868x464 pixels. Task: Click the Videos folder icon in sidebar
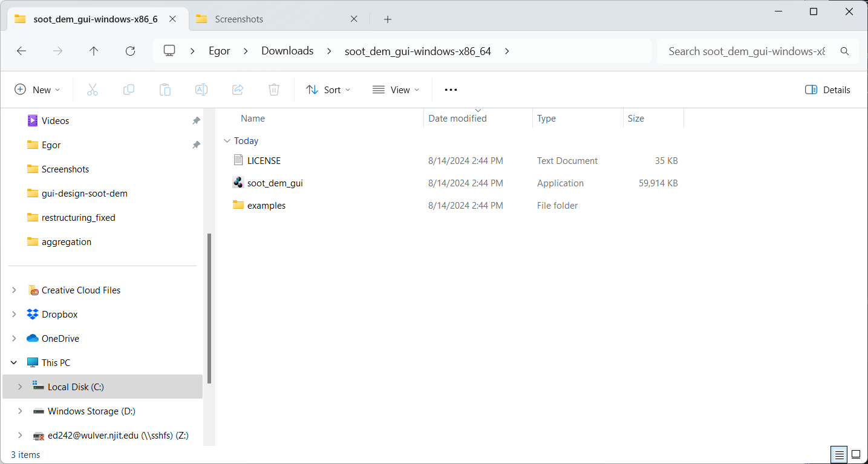[x=33, y=120]
